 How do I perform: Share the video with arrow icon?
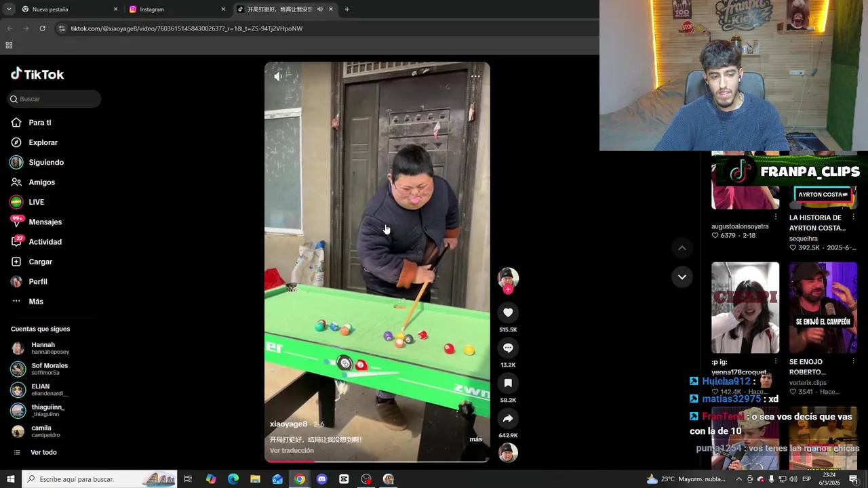(x=508, y=418)
